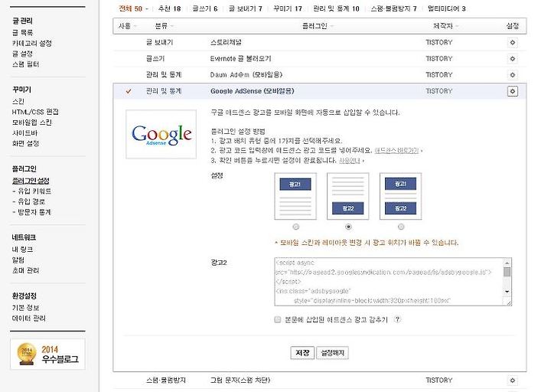Image resolution: width=551 pixels, height=392 pixels.
Task: Open 내 링크 in the sidebar
Action: click(22, 250)
